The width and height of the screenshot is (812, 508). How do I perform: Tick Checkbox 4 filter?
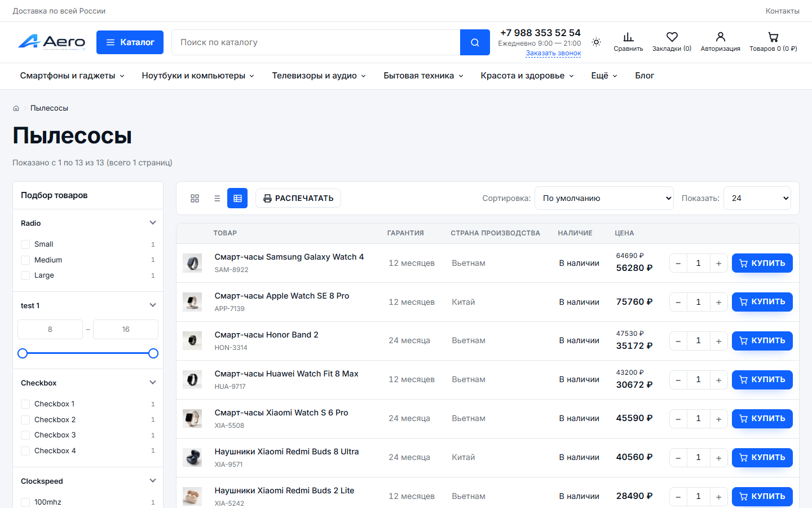pyautogui.click(x=25, y=451)
